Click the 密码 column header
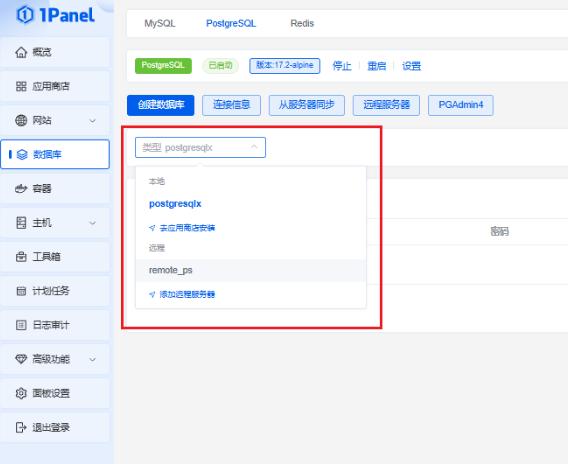568x464 pixels. [500, 231]
